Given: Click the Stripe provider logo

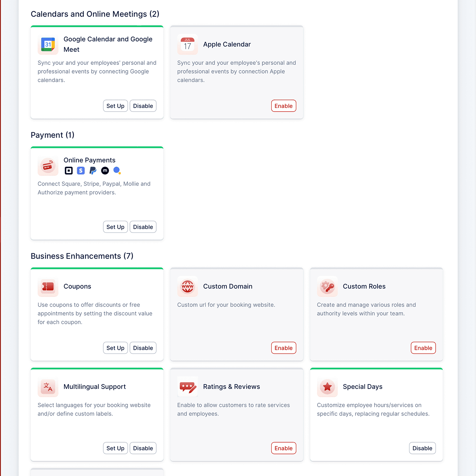Looking at the screenshot, I should point(81,171).
